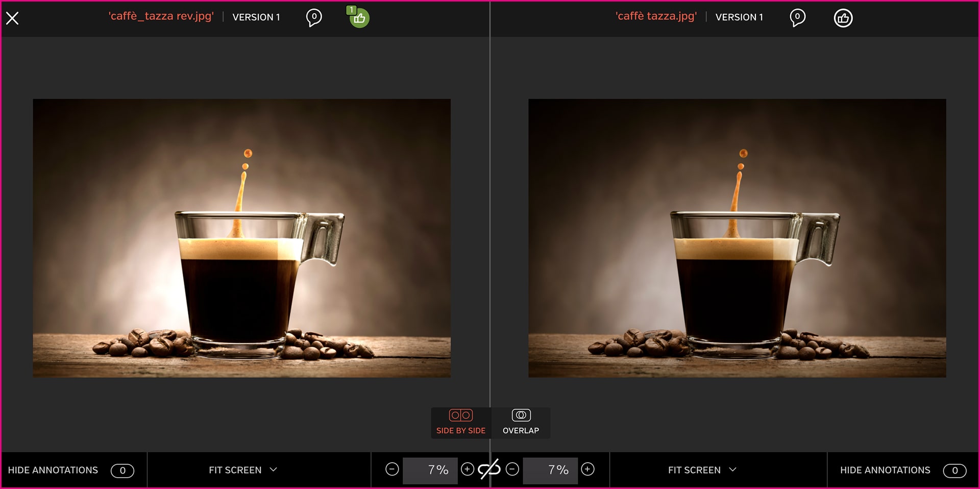
Task: Zoom in on the right image
Action: pyautogui.click(x=587, y=469)
